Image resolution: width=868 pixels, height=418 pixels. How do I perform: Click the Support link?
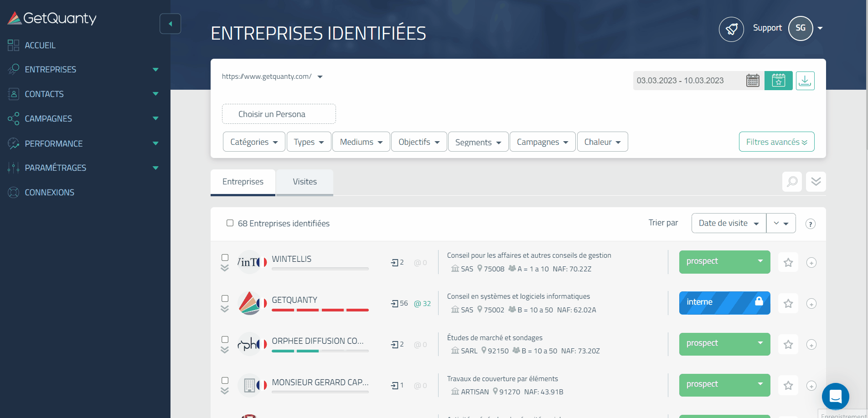(x=767, y=28)
